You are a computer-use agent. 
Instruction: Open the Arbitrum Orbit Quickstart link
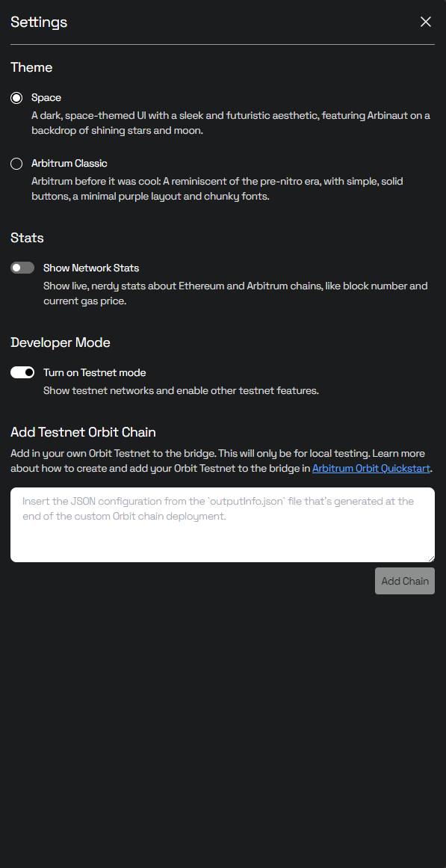(371, 468)
